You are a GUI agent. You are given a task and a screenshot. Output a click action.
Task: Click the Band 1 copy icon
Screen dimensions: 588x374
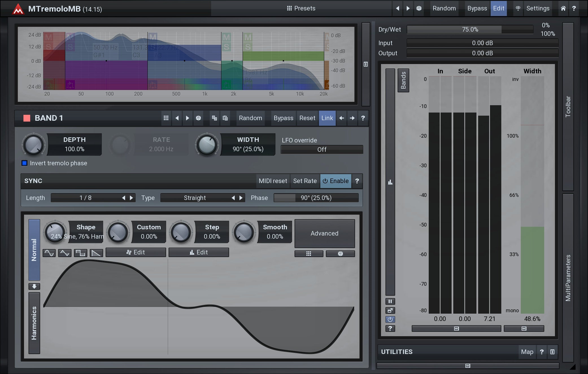click(214, 118)
